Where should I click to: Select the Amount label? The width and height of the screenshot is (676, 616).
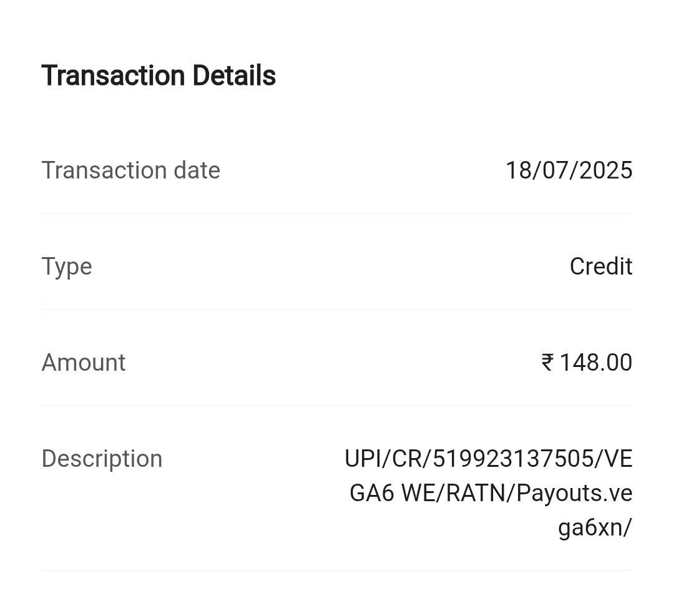[84, 363]
